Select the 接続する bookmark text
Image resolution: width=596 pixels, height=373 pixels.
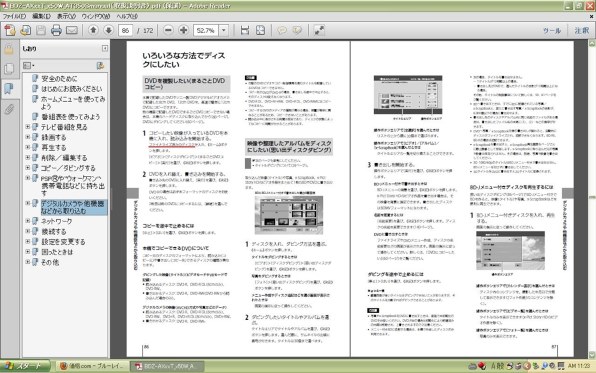(54, 232)
